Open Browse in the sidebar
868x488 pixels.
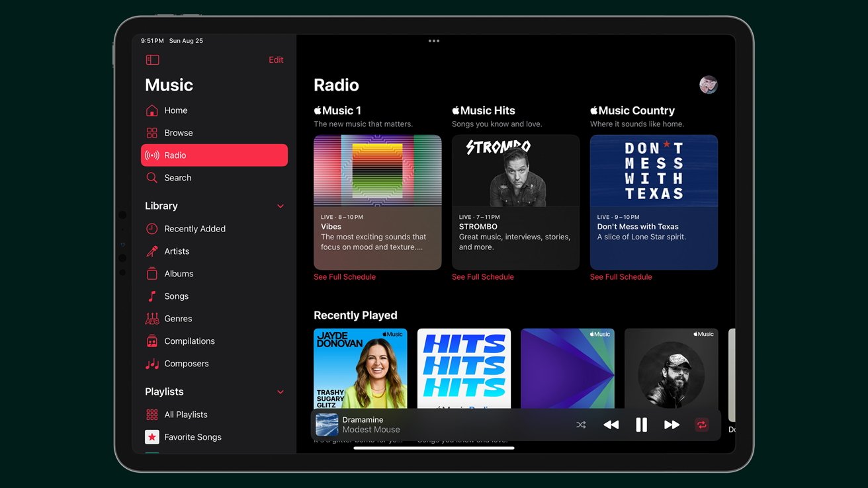click(x=214, y=133)
